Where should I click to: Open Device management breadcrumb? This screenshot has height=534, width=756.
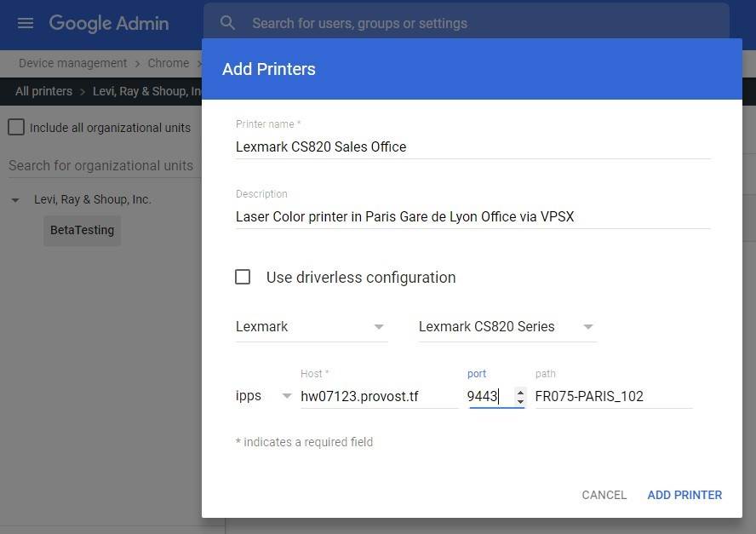(x=73, y=63)
